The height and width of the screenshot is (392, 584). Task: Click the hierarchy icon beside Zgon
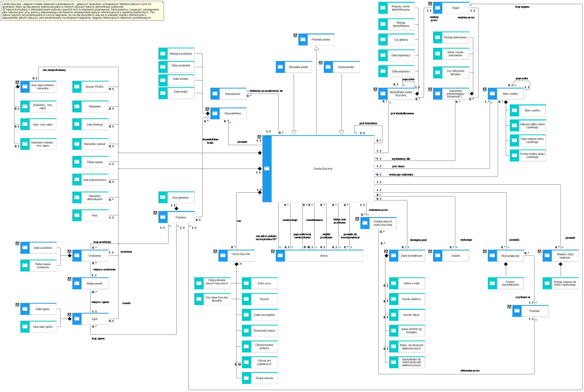[x=69, y=315]
